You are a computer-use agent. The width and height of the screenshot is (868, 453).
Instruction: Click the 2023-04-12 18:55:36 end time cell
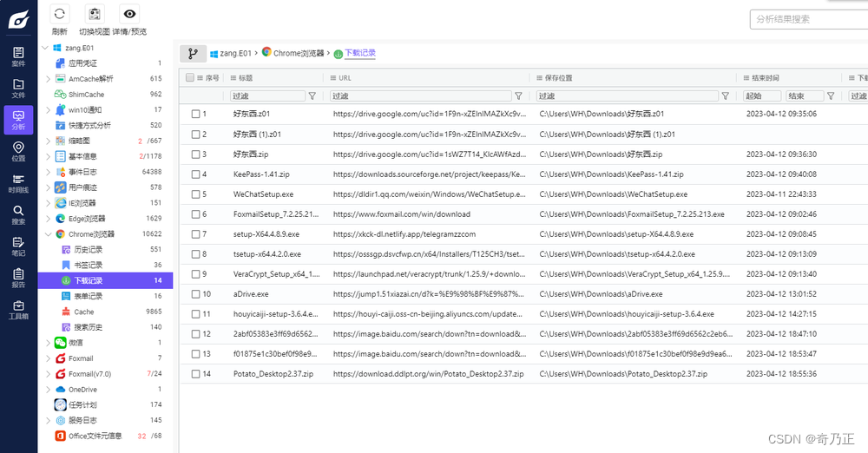coord(781,374)
